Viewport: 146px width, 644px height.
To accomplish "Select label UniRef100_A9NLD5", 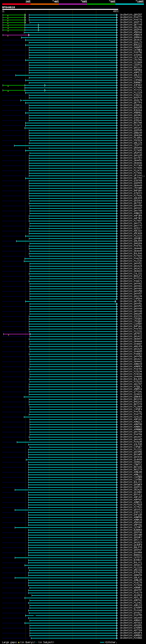I will click(x=131, y=580).
